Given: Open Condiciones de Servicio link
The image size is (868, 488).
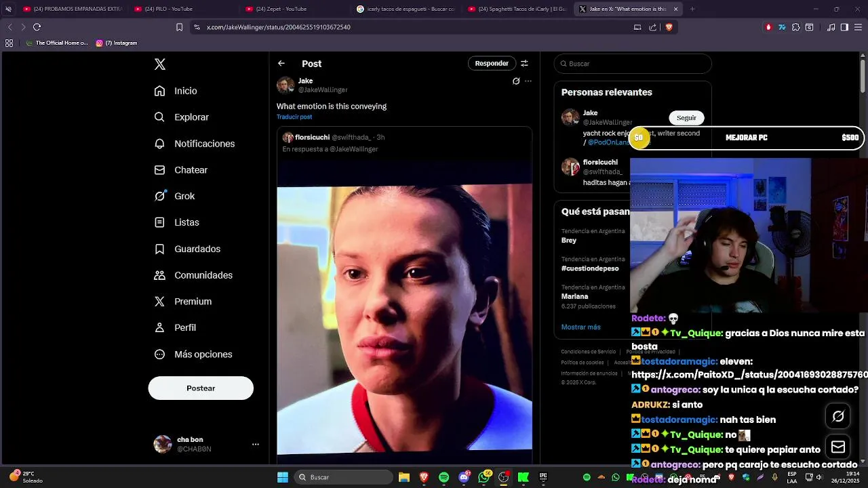Looking at the screenshot, I should [x=588, y=352].
